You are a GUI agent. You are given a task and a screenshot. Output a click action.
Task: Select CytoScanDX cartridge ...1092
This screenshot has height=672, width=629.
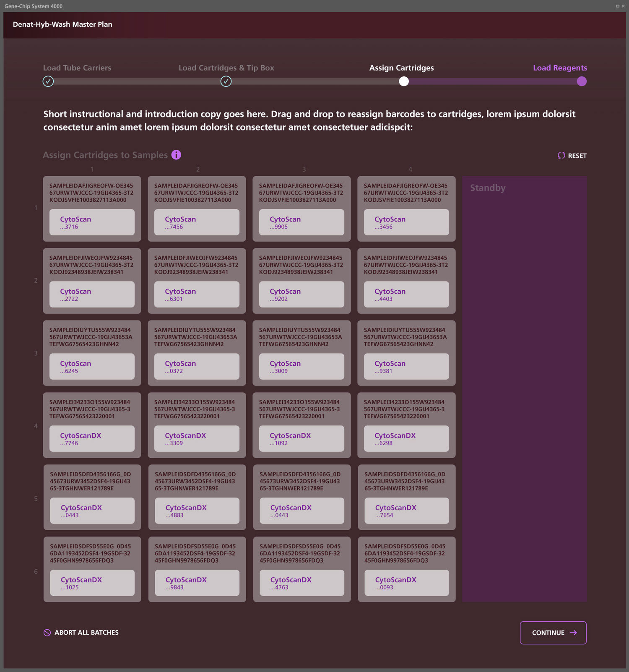(302, 439)
